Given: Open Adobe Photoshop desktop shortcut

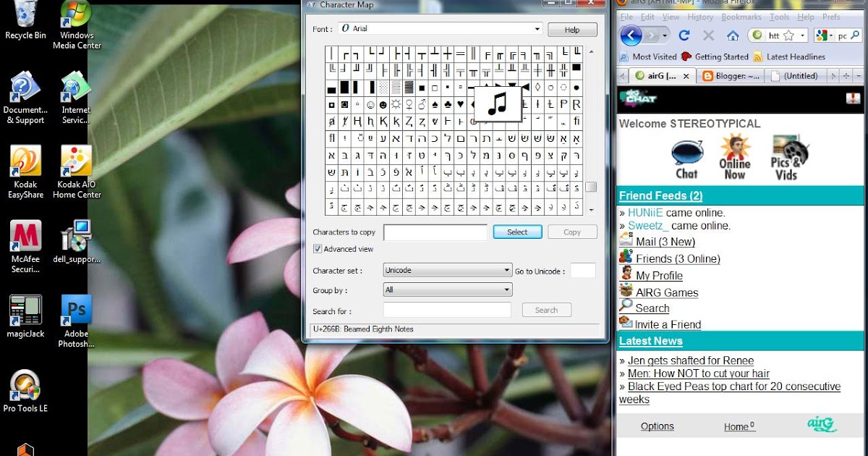Looking at the screenshot, I should pyautogui.click(x=77, y=322).
